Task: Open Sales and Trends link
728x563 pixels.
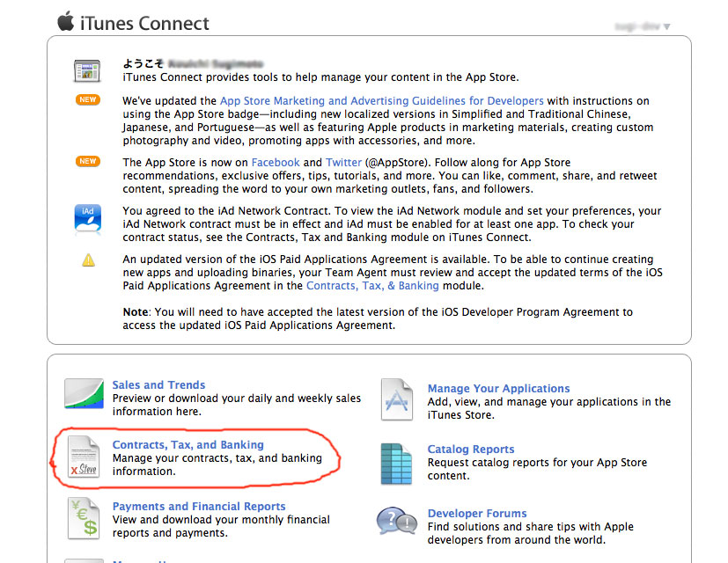Action: pos(158,385)
